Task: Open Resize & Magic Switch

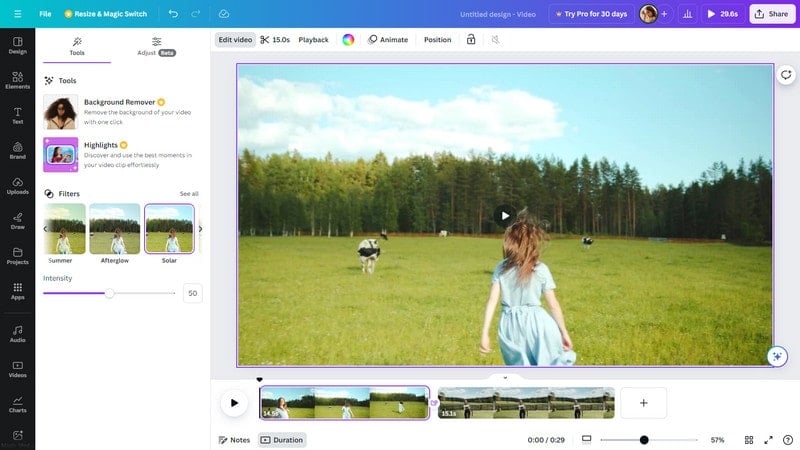Action: click(x=106, y=14)
